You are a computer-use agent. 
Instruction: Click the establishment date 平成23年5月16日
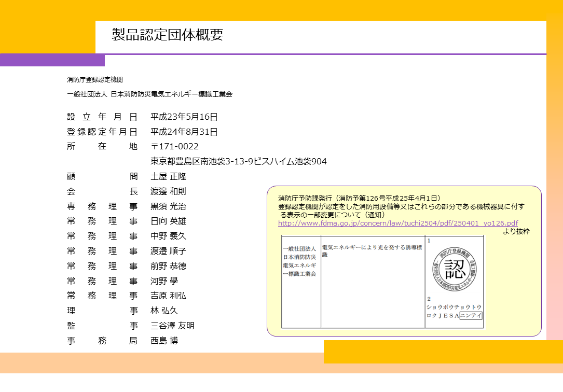pos(184,117)
